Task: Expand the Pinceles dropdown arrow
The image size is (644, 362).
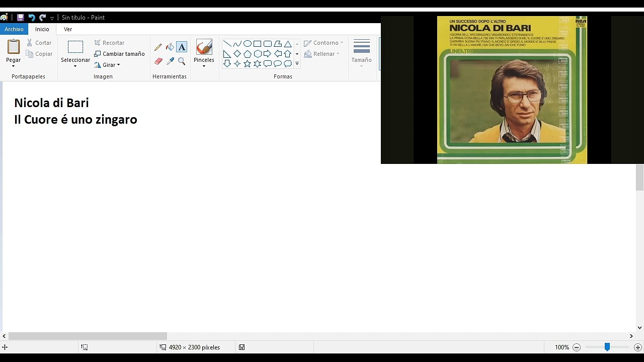Action: [204, 66]
